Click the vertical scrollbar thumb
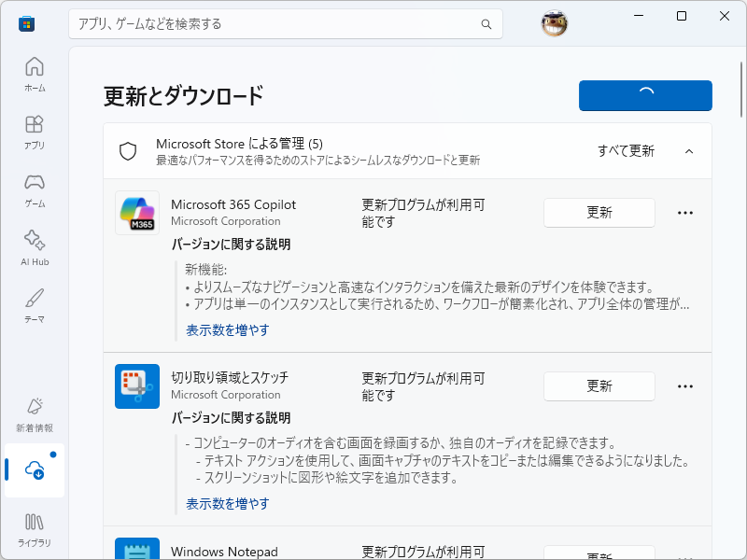 click(741, 90)
